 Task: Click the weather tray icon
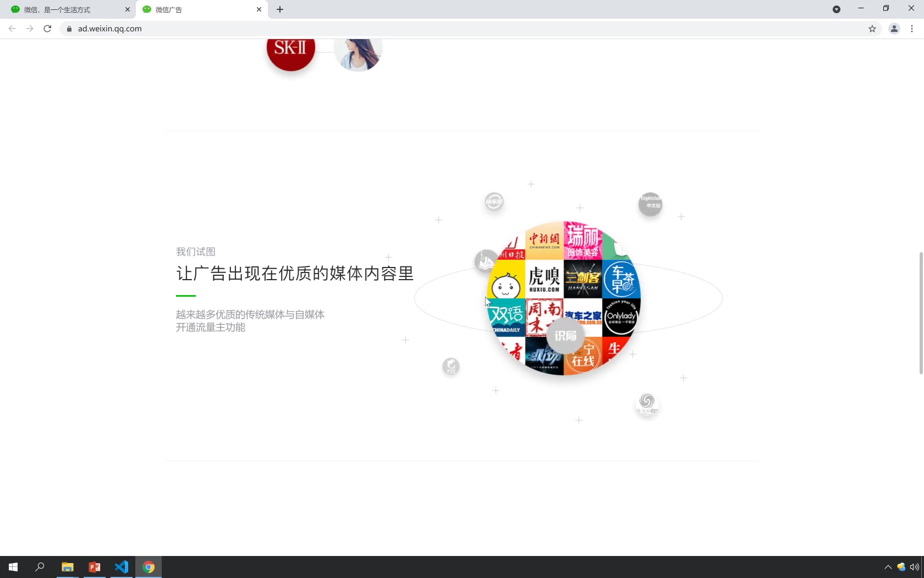pyautogui.click(x=901, y=567)
